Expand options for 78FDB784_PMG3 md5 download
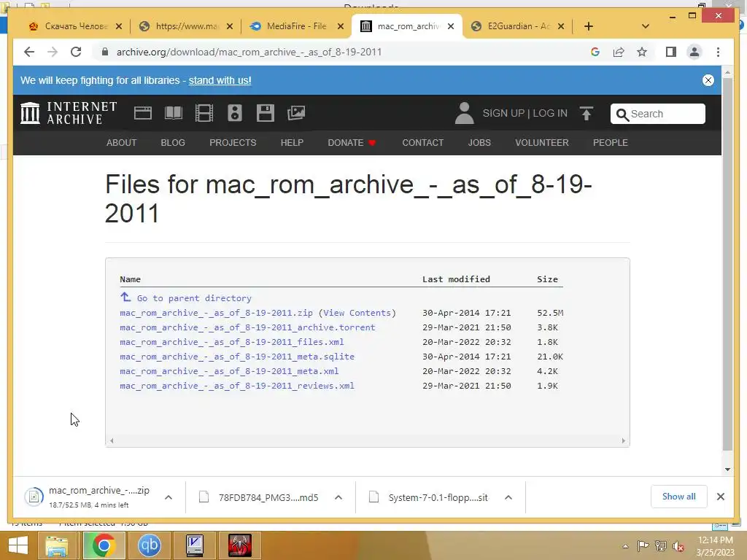Image resolution: width=747 pixels, height=560 pixels. tap(338, 497)
